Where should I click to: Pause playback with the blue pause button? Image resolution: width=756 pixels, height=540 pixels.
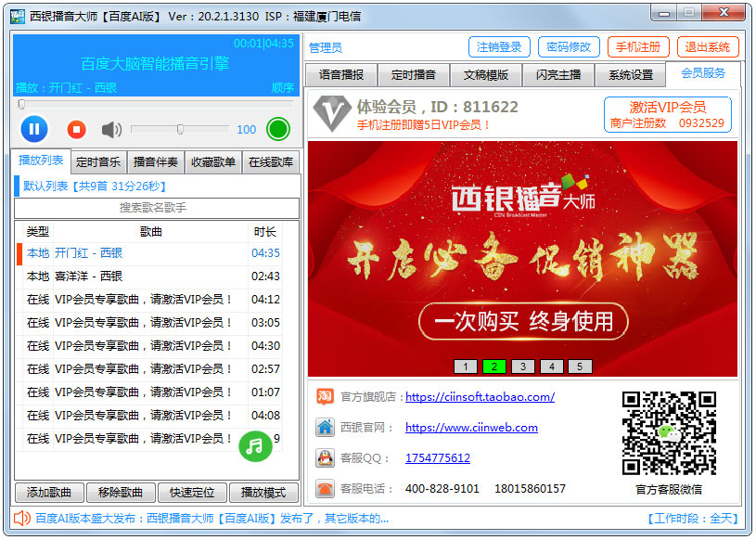(34, 129)
